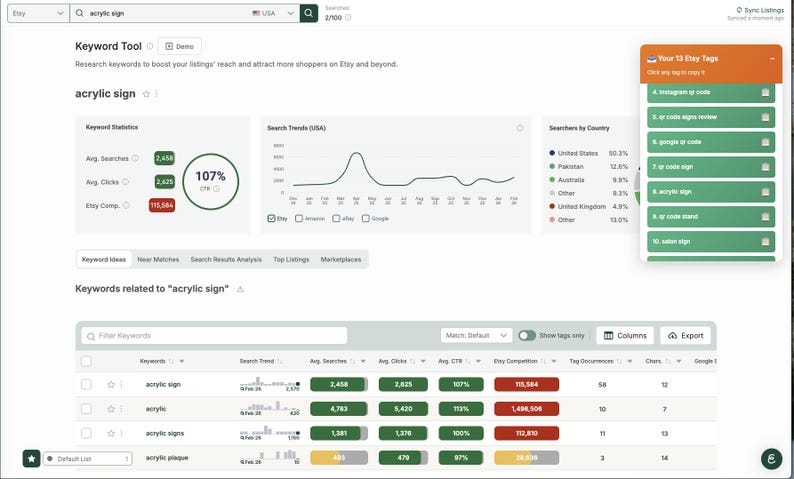This screenshot has height=479, width=794.
Task: Select the acrylic sign row checkbox
Action: coord(87,384)
